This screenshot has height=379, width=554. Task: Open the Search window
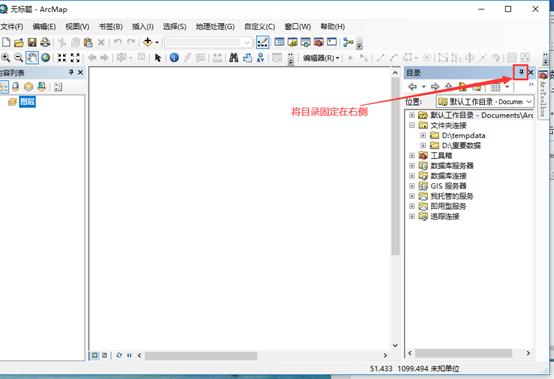[x=305, y=42]
